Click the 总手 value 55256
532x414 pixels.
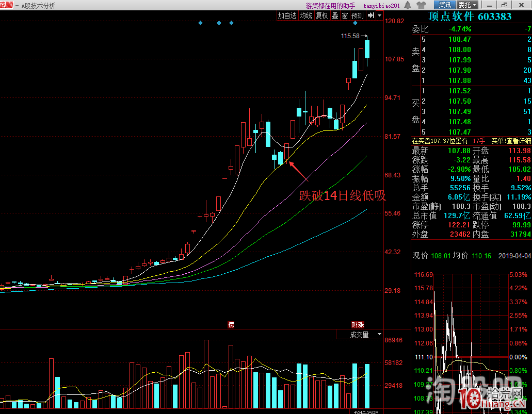[x=460, y=188]
